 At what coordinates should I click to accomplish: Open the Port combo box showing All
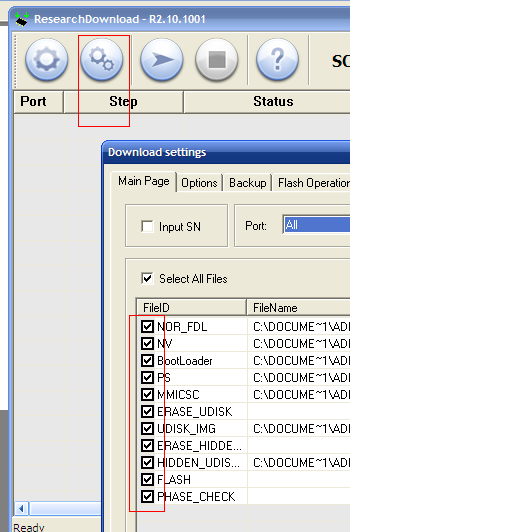click(x=316, y=225)
